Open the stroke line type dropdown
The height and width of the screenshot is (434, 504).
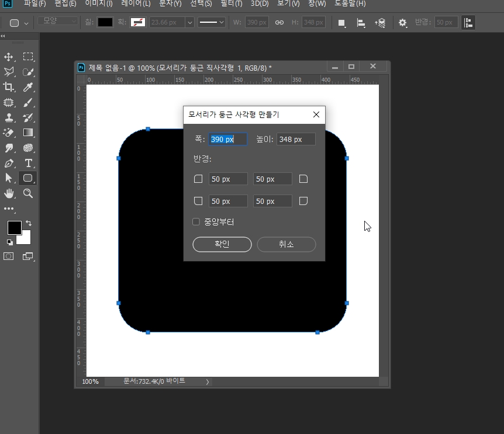[211, 22]
